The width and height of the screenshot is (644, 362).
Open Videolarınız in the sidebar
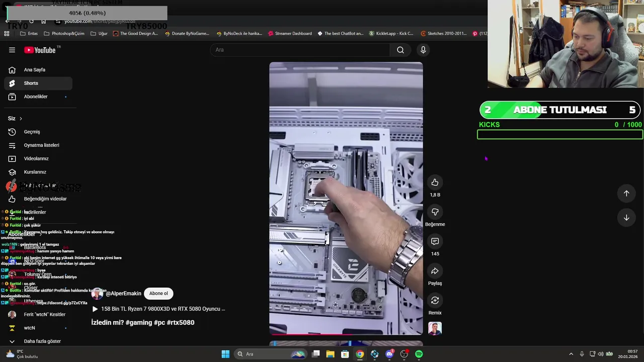pyautogui.click(x=38, y=158)
